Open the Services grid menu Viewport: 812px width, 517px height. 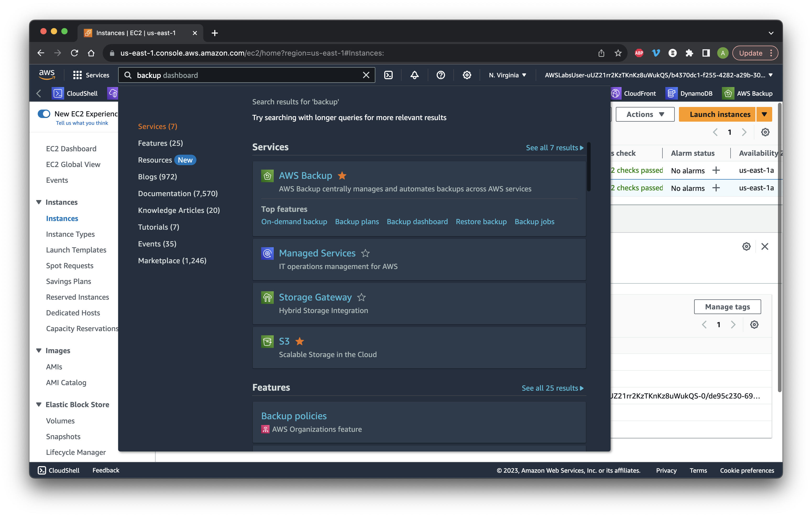pos(91,75)
